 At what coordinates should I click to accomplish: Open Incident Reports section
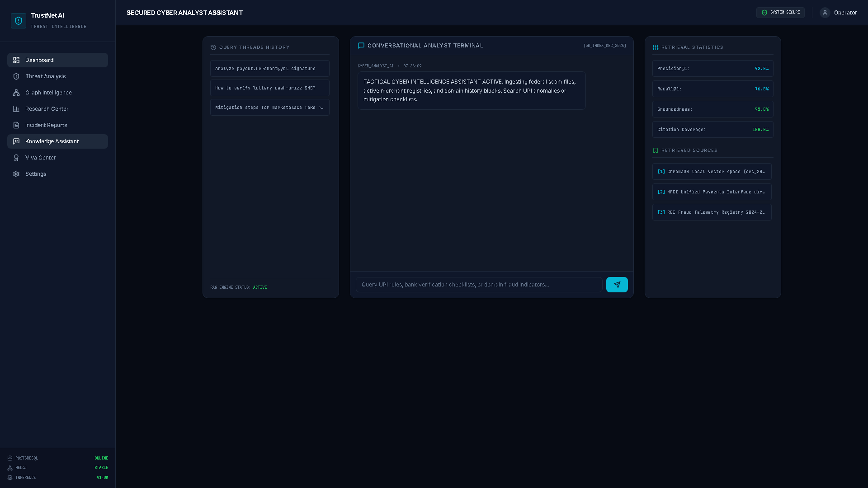(x=57, y=125)
